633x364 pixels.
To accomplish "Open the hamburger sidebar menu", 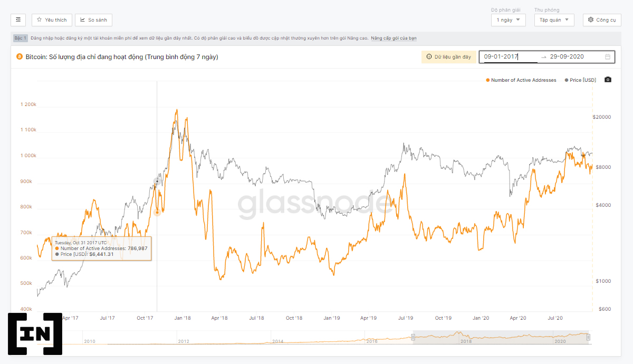I will [18, 20].
